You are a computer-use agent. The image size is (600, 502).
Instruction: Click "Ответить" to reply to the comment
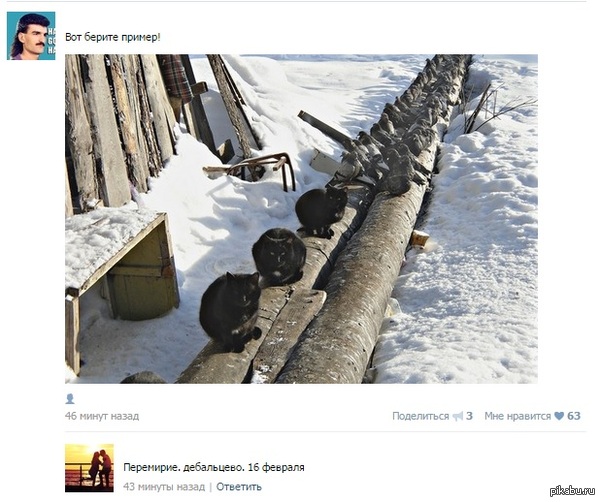[239, 487]
